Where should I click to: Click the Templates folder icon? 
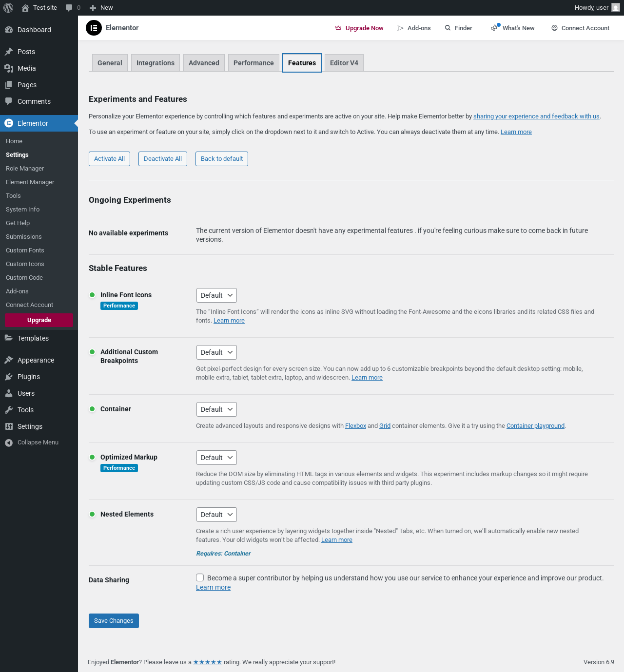9,338
